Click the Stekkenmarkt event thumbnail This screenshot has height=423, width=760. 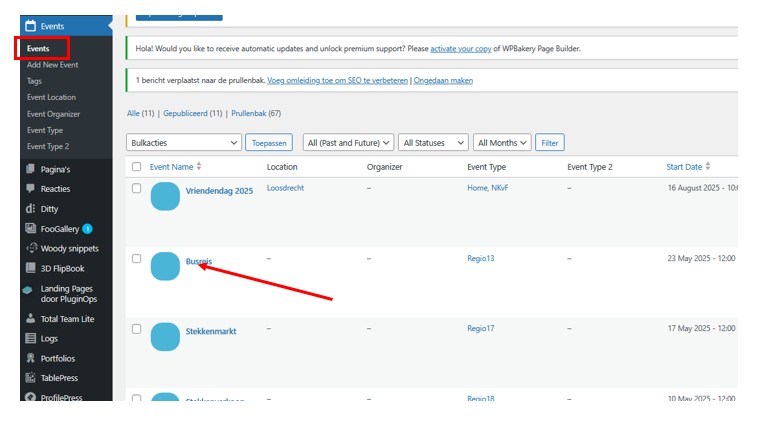165,337
